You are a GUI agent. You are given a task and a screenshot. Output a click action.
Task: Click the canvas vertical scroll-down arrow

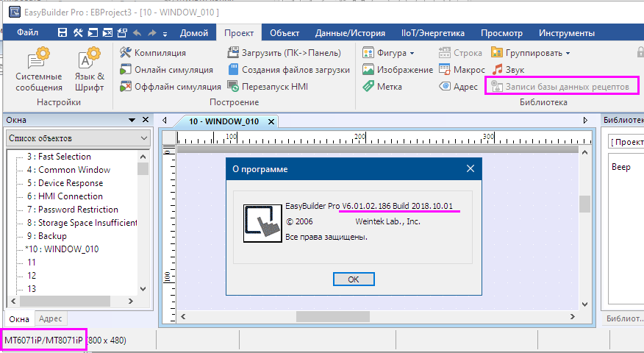[x=585, y=304]
